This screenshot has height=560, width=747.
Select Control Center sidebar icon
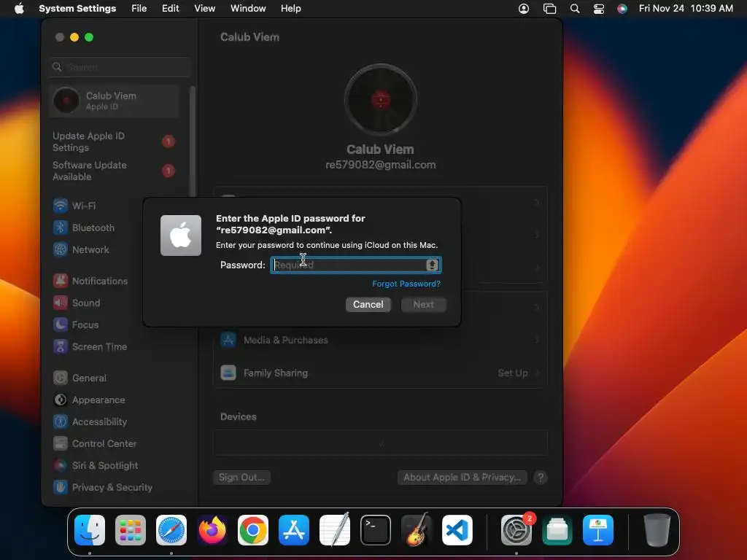coord(61,444)
